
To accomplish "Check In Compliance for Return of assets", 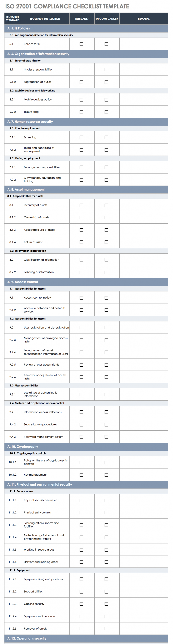I will point(106,242).
